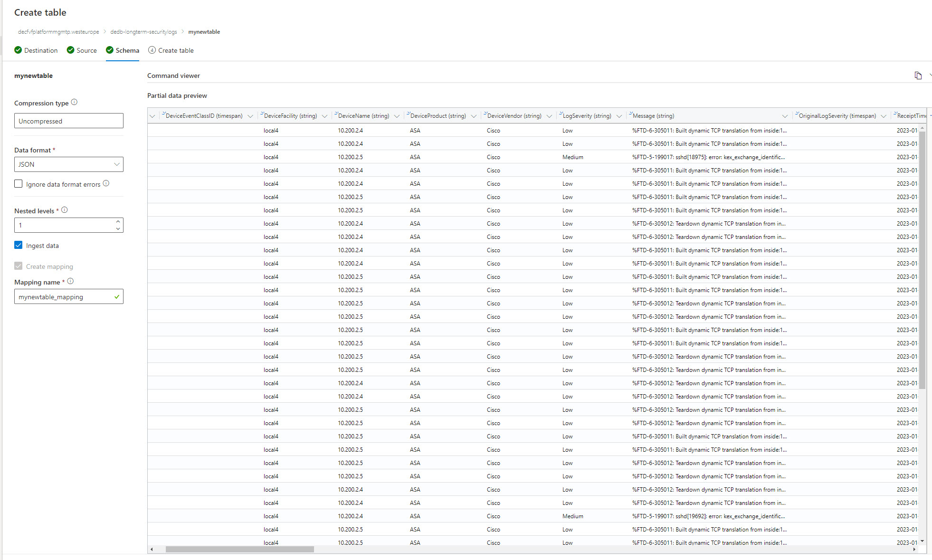Increase Nested levels with the up arrow
The height and width of the screenshot is (560, 932).
[118, 221]
